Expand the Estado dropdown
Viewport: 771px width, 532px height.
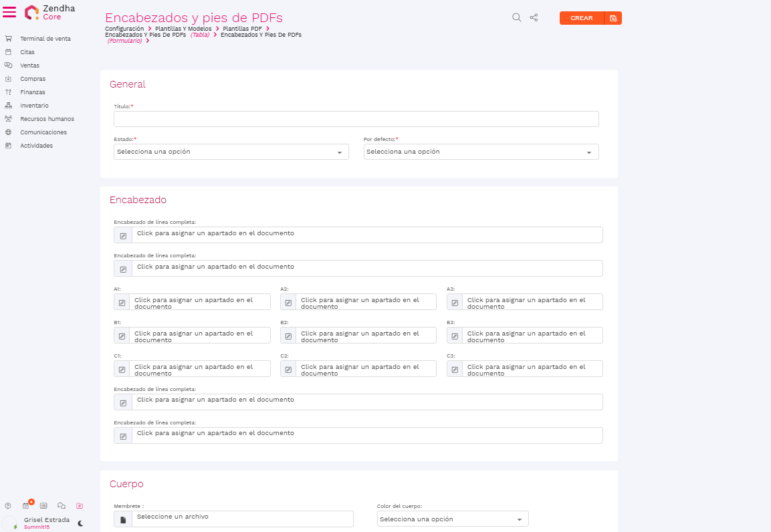click(x=231, y=152)
